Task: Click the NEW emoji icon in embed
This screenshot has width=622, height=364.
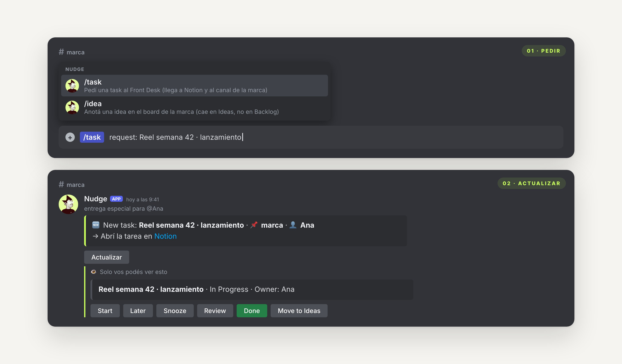Action: pyautogui.click(x=96, y=225)
